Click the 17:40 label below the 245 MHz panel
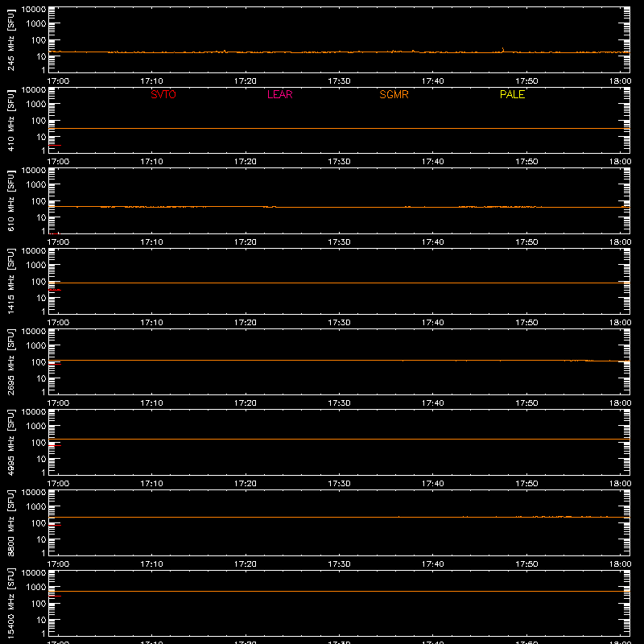This screenshot has height=644, width=644. tap(433, 81)
